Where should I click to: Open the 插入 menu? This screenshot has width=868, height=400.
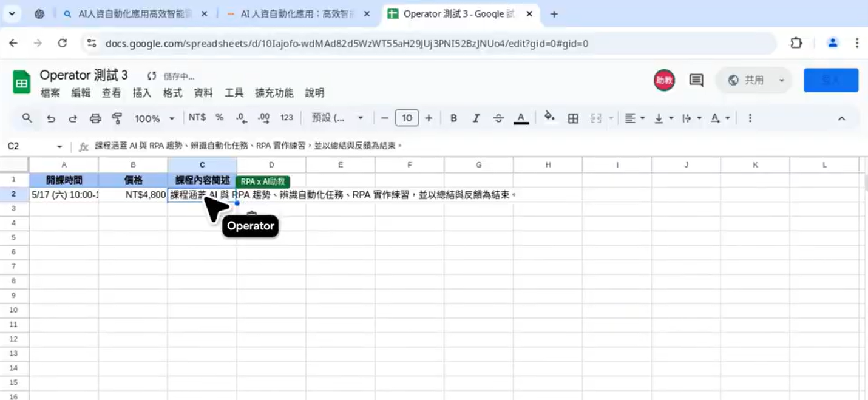tap(141, 93)
